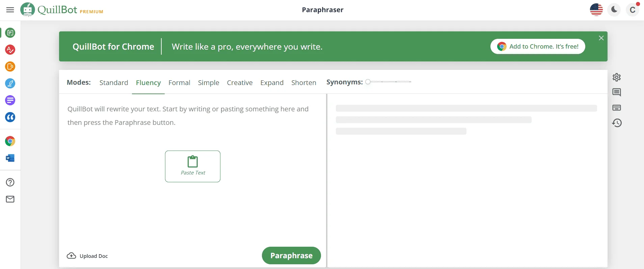Select the Standard mode
The width and height of the screenshot is (644, 269).
pyautogui.click(x=114, y=83)
